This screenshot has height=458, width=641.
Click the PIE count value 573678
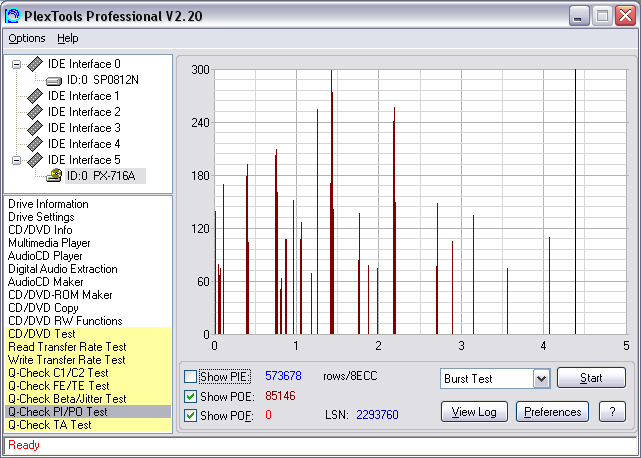click(x=283, y=376)
